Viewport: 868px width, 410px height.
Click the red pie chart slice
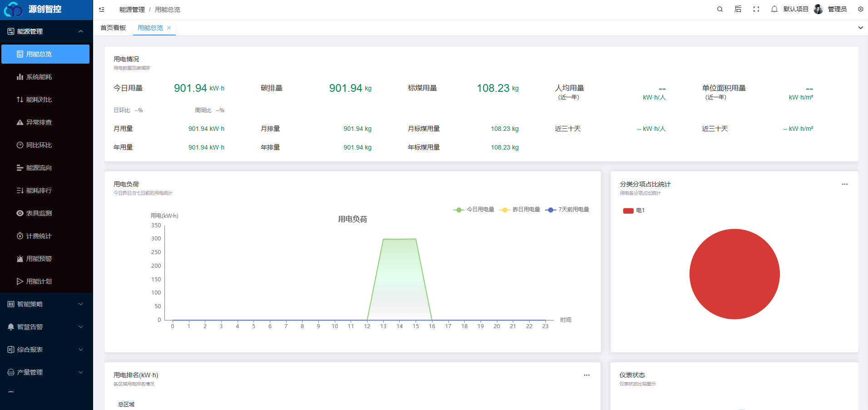[x=734, y=274]
